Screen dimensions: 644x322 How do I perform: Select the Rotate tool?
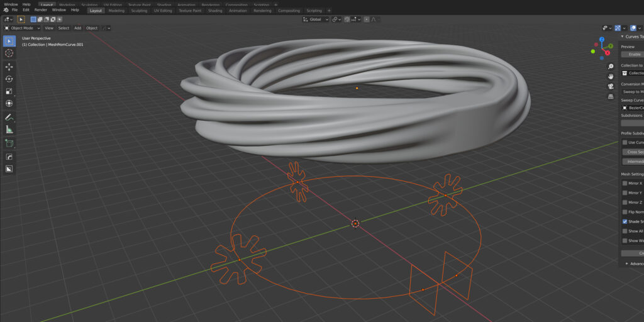tap(9, 79)
